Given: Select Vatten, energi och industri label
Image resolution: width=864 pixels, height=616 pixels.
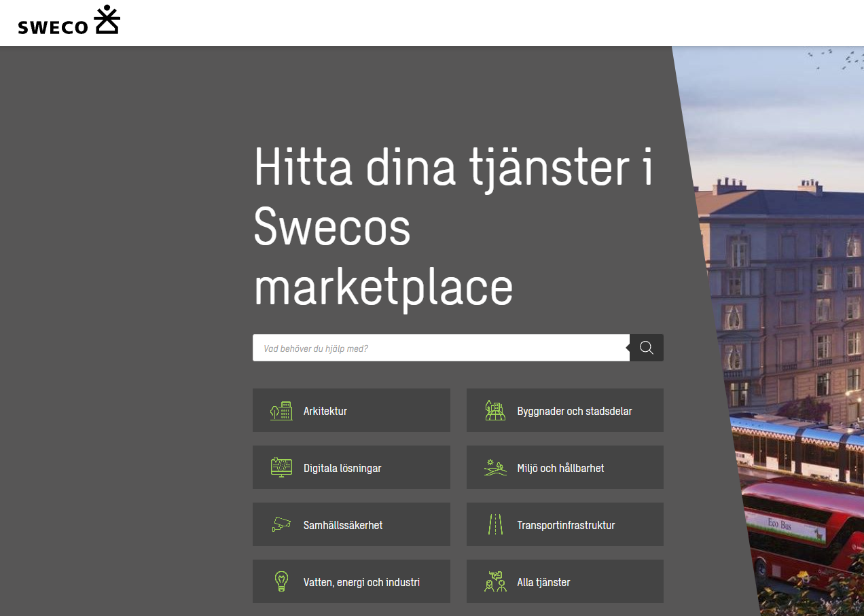Looking at the screenshot, I should click(x=361, y=582).
